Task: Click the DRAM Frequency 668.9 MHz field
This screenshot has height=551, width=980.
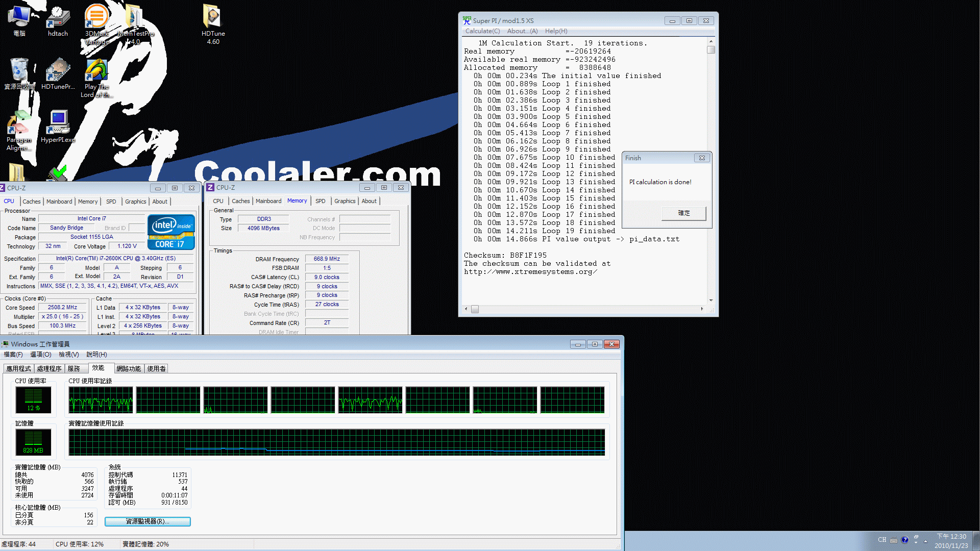Action: [x=327, y=259]
